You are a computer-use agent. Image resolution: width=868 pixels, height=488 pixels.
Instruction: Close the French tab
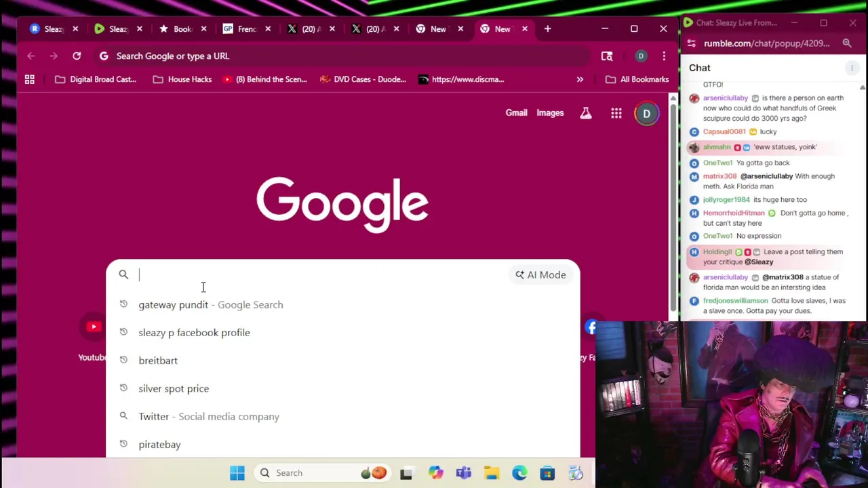[x=268, y=29]
